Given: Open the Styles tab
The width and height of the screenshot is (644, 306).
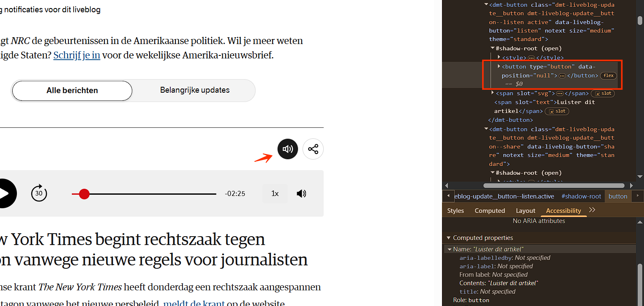Looking at the screenshot, I should (x=456, y=210).
